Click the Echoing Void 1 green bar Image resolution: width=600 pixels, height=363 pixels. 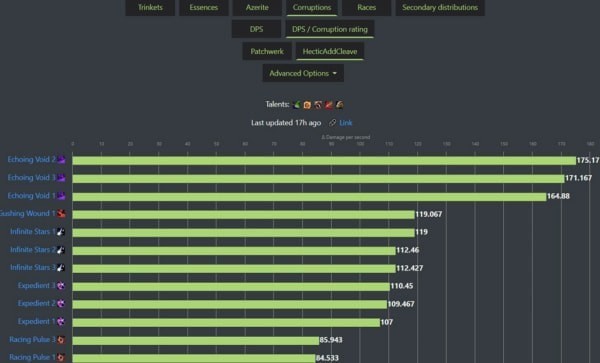coord(309,197)
